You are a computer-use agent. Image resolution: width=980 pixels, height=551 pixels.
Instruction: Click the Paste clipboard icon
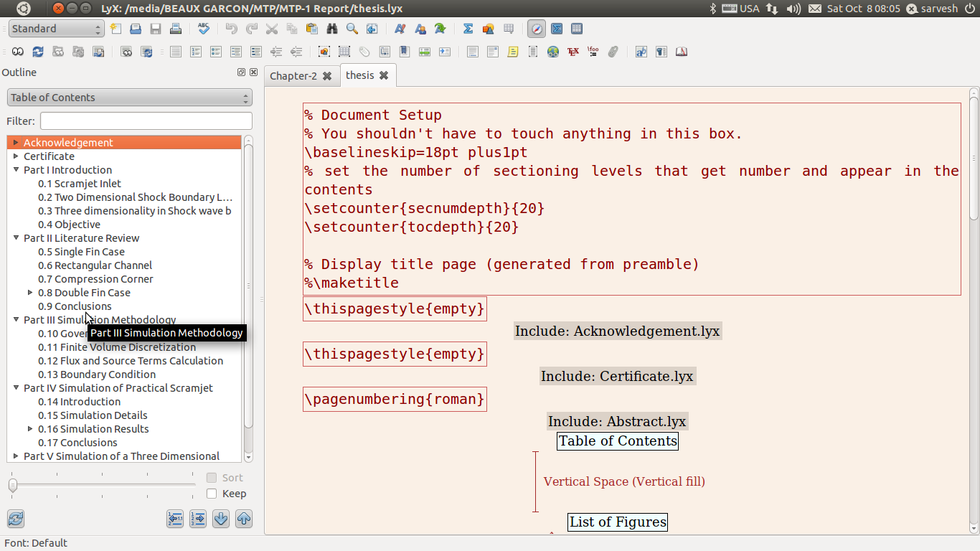coord(311,29)
